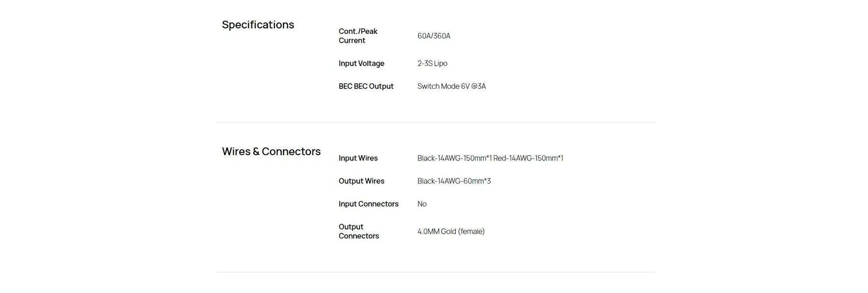This screenshot has width=868, height=293.
Task: Click the Input Wires label
Action: [x=358, y=158]
